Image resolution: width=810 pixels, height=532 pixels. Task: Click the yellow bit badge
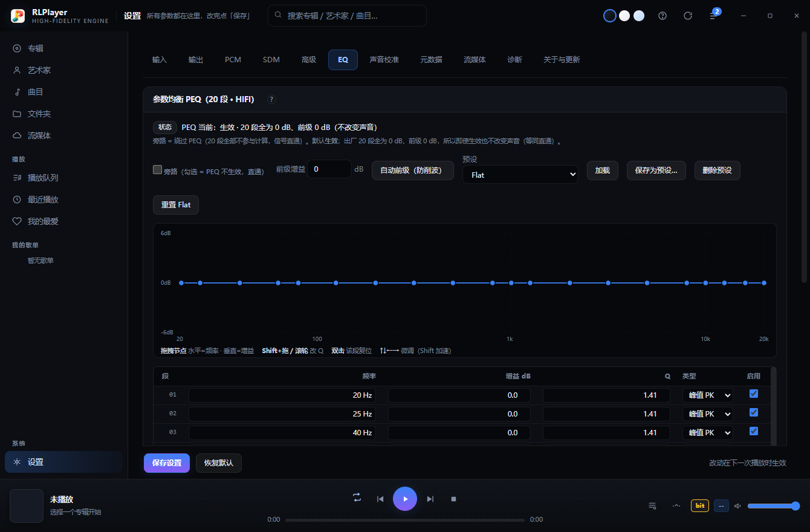click(700, 505)
